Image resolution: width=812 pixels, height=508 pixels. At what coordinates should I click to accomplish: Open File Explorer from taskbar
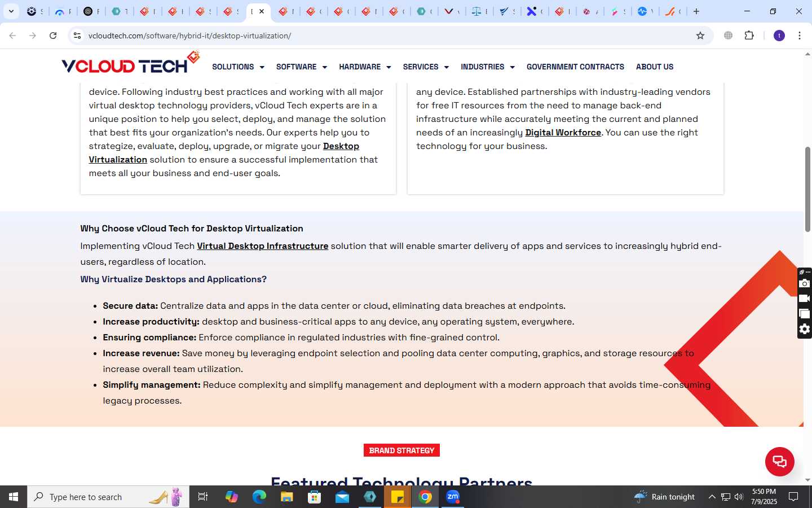286,497
